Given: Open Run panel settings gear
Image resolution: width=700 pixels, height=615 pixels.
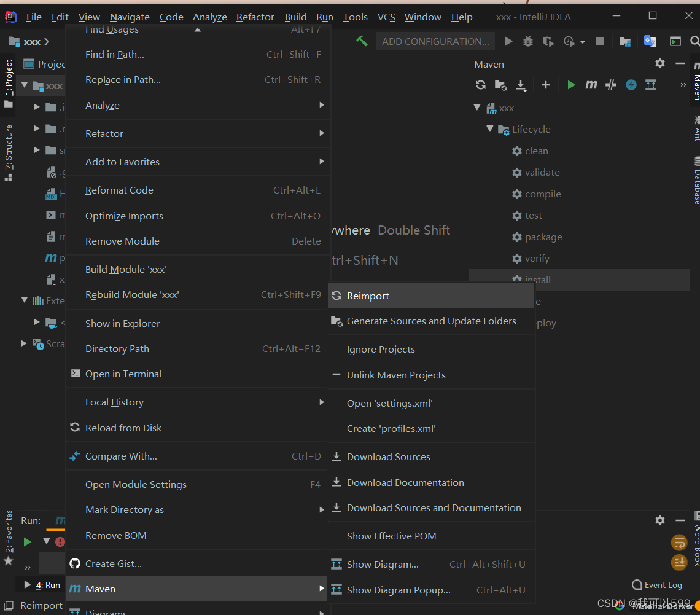Looking at the screenshot, I should coord(660,520).
